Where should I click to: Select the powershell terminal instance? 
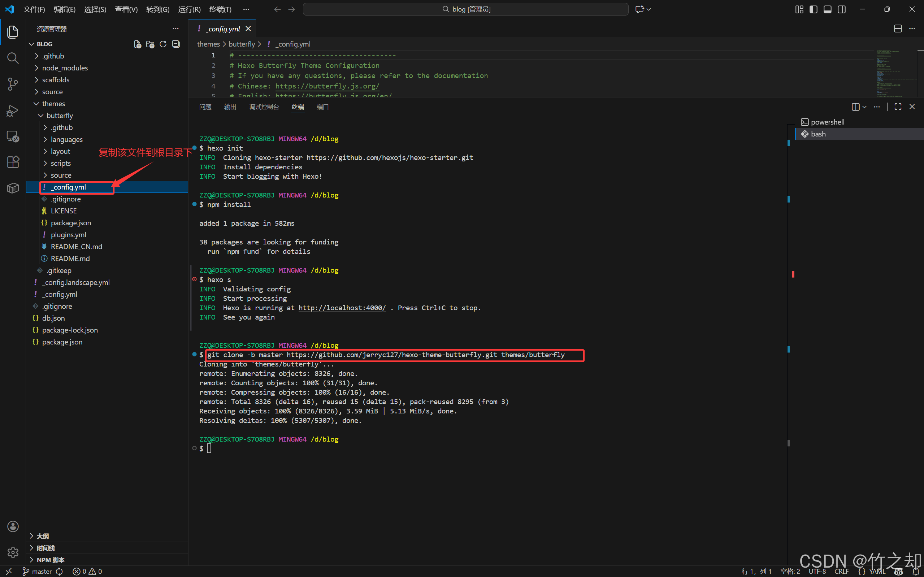827,122
